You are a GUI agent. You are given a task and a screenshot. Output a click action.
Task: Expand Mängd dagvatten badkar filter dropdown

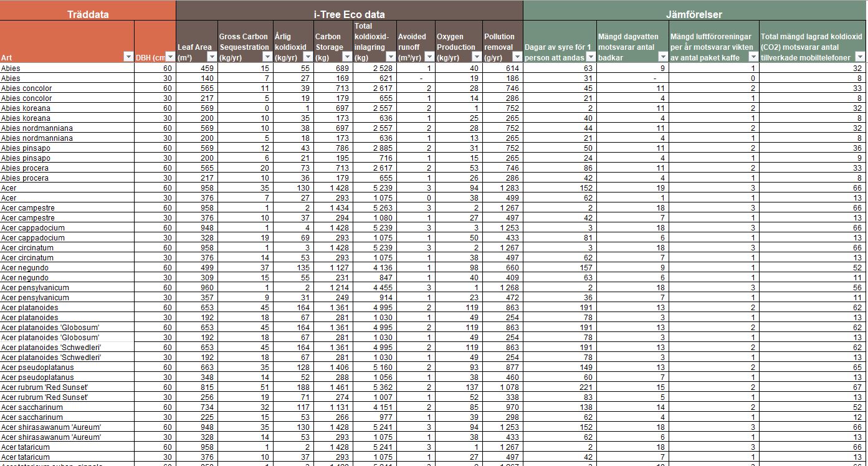tap(663, 57)
